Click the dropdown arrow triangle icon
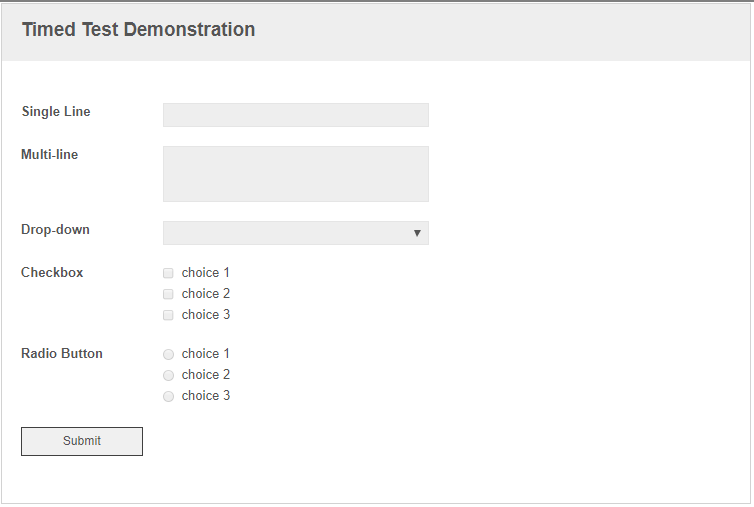Screen dimensions: 754x507 (x=417, y=233)
